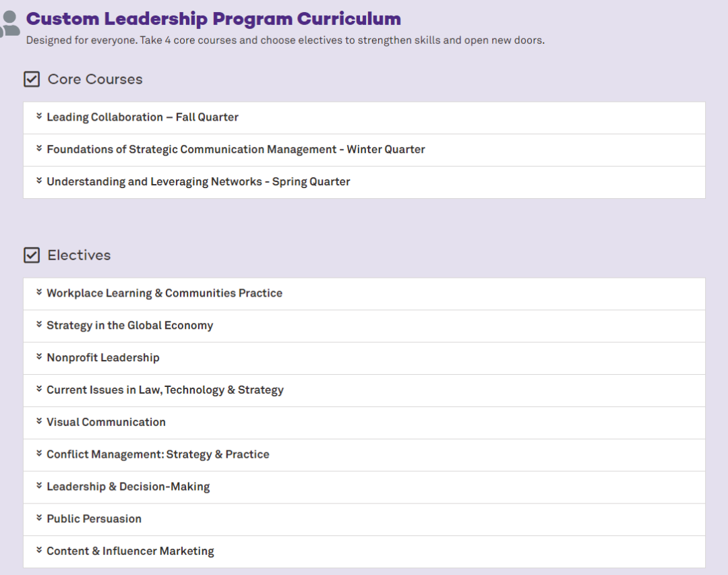This screenshot has width=728, height=575.
Task: Click the double-chevron icon beside Nonprofit Leadership
Action: point(39,357)
